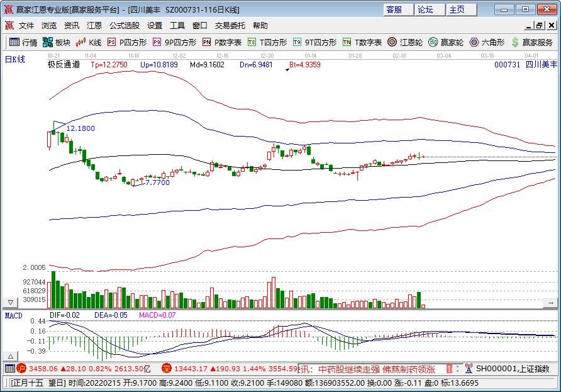
Task: Open the P数字表 tool
Action: (222, 42)
